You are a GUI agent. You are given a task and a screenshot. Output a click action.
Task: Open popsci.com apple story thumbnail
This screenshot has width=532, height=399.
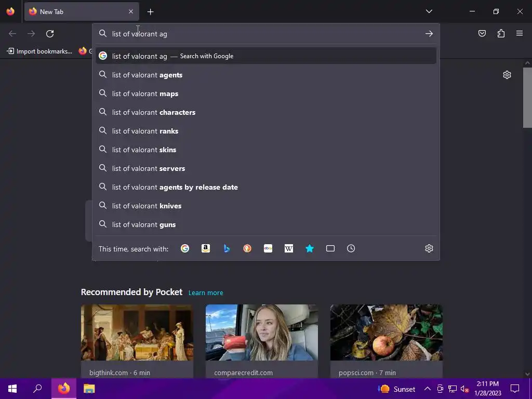click(387, 332)
